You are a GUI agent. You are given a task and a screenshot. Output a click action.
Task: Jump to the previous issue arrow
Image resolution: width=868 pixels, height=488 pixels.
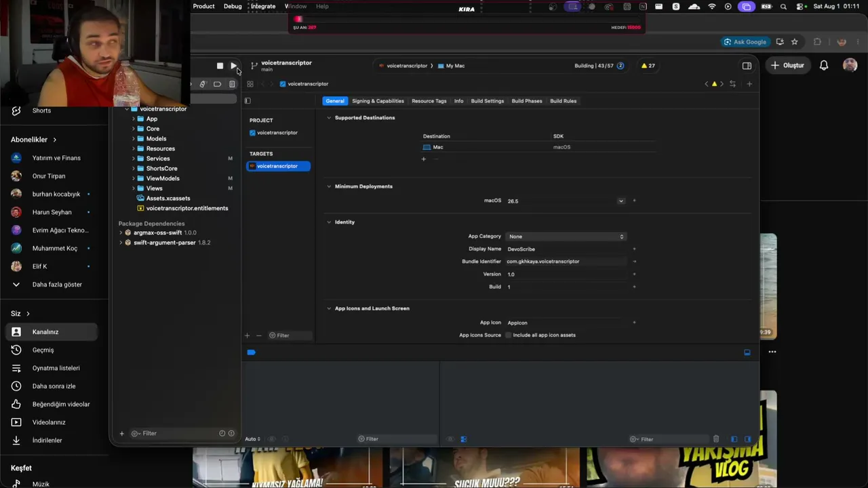pos(707,84)
